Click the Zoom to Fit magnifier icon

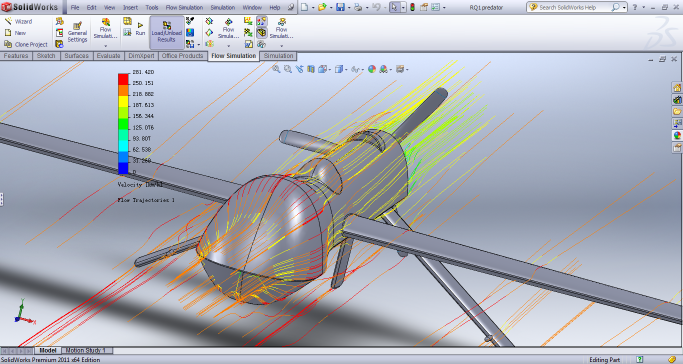(276, 69)
